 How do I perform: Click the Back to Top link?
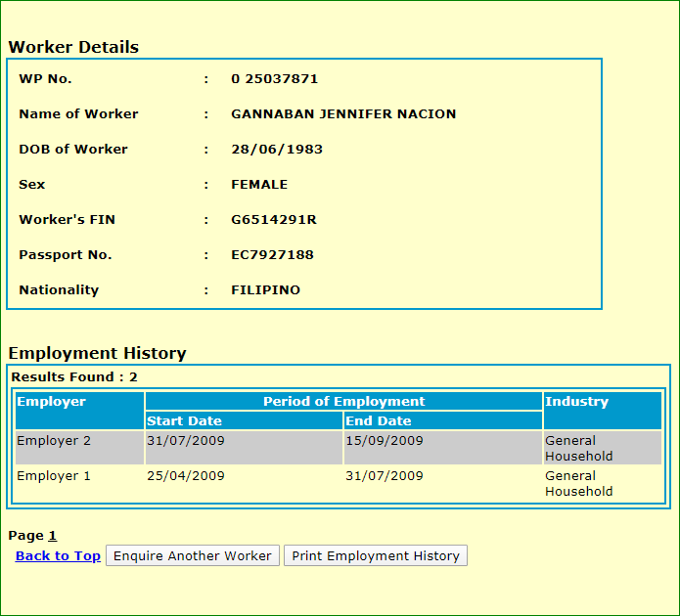(x=58, y=555)
